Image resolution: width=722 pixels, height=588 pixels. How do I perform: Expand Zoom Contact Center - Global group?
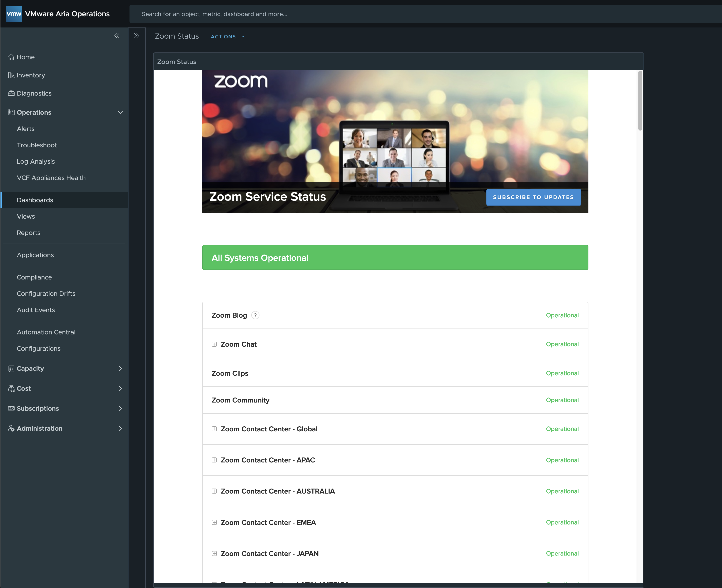click(214, 429)
